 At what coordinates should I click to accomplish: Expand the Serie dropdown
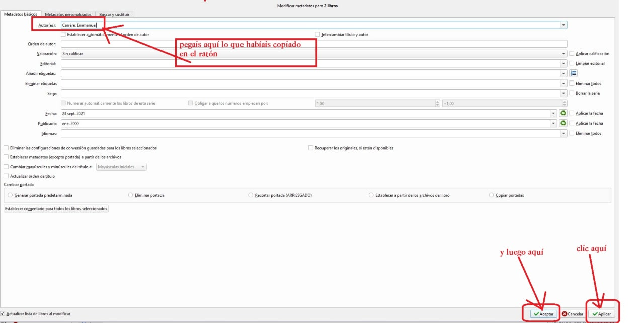coord(563,93)
